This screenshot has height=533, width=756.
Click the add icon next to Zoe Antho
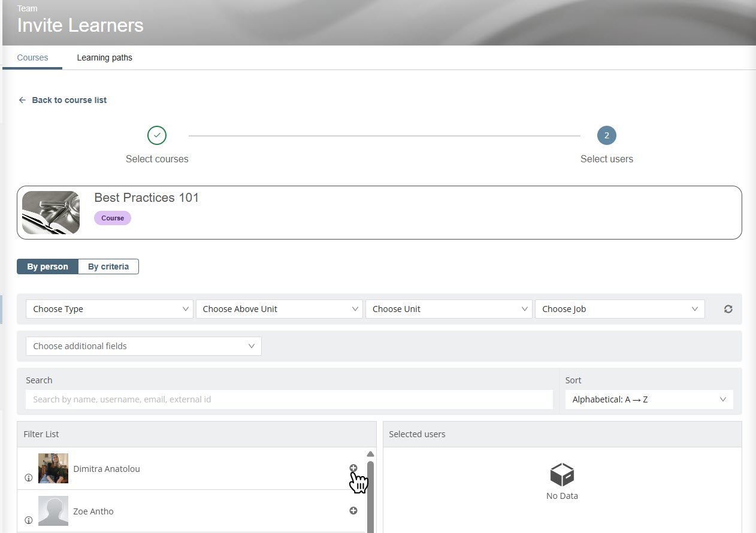click(x=353, y=510)
